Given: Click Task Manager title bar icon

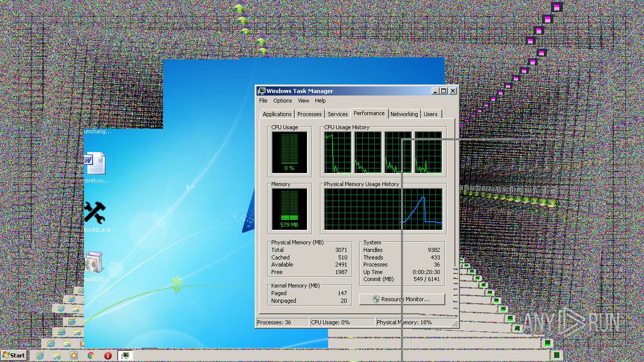Looking at the screenshot, I should point(262,91).
